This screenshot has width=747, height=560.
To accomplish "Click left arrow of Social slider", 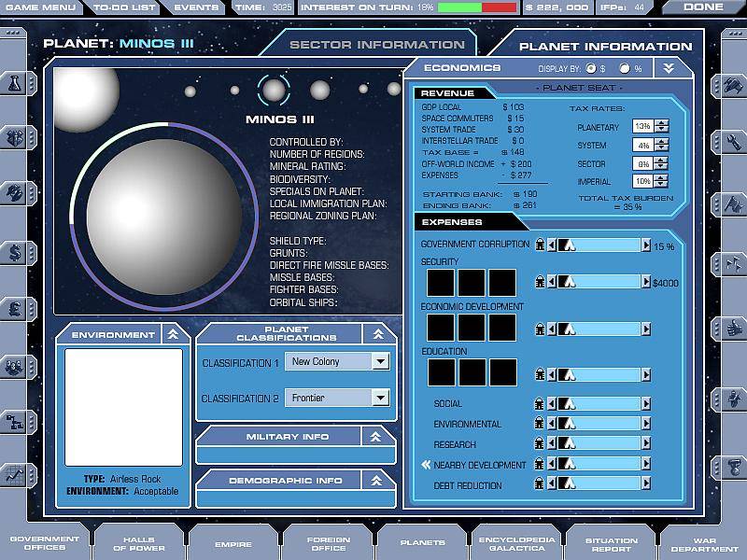I will coord(552,404).
